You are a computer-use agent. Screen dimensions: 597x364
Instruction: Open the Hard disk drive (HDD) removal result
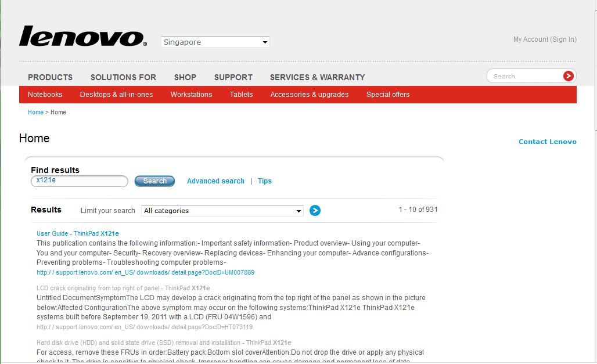tap(164, 343)
